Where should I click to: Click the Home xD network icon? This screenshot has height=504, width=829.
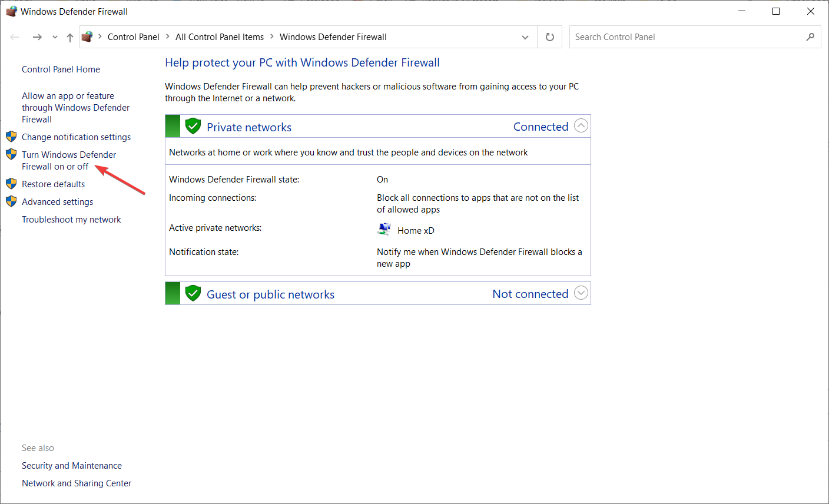(384, 229)
